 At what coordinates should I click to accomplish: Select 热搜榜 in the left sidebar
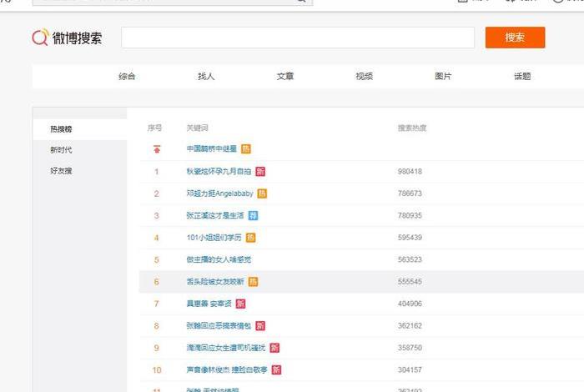pos(61,129)
